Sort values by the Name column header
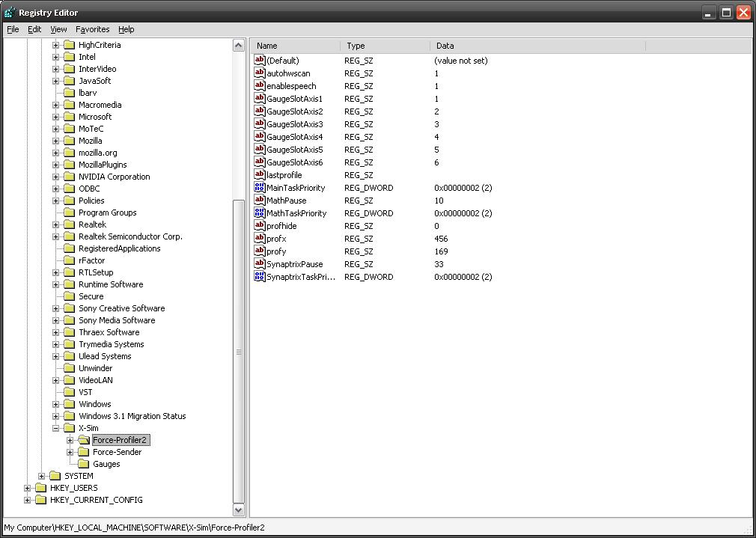This screenshot has width=756, height=538. tap(296, 46)
